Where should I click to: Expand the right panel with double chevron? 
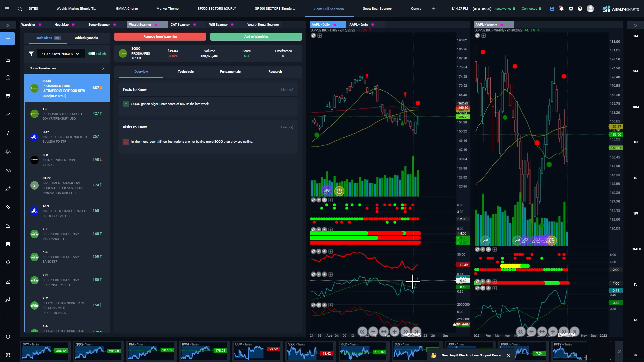[635, 25]
